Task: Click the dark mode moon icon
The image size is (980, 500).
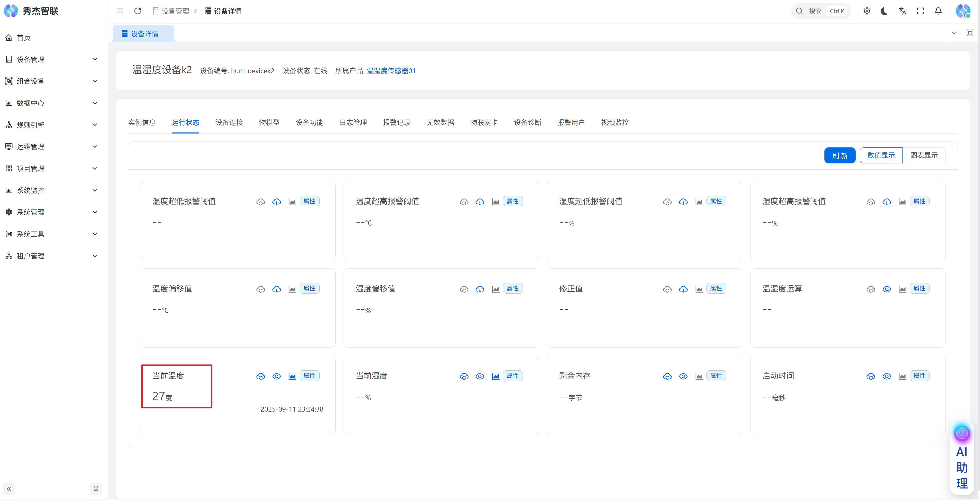Action: click(x=884, y=11)
